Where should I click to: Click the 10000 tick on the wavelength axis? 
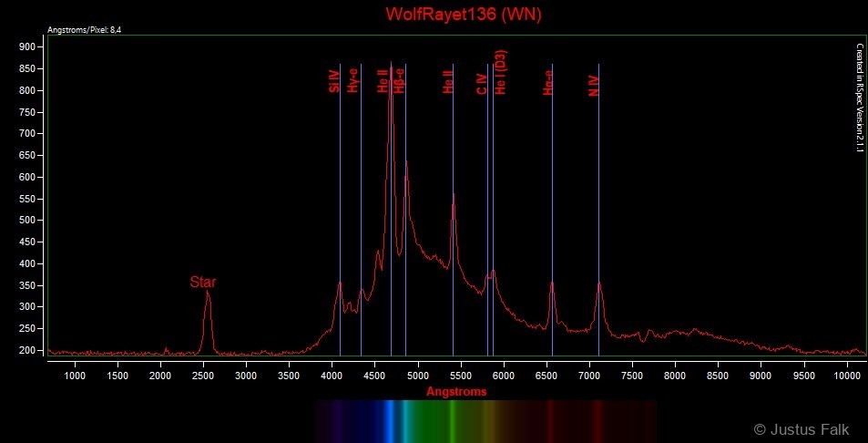tap(844, 375)
